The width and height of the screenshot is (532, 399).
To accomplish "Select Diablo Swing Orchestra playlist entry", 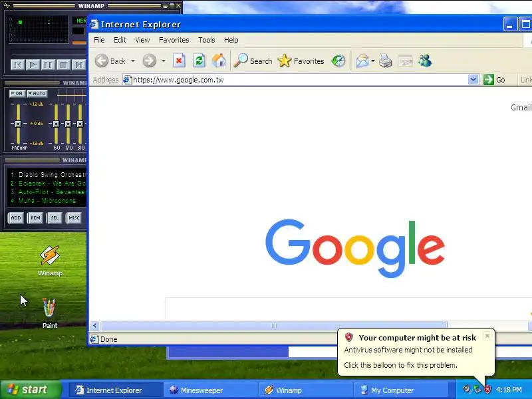I will pyautogui.click(x=48, y=175).
